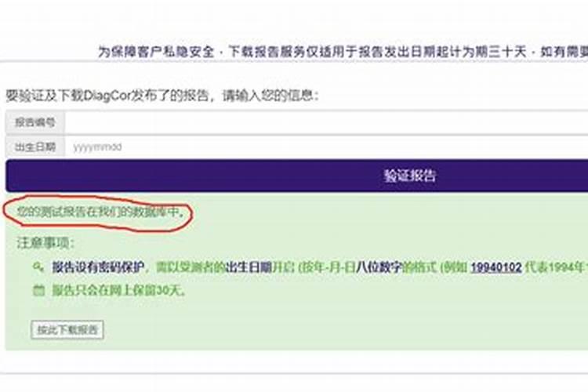
Task: Click the key icon beside 报告设有密码保护
Action: (x=38, y=267)
